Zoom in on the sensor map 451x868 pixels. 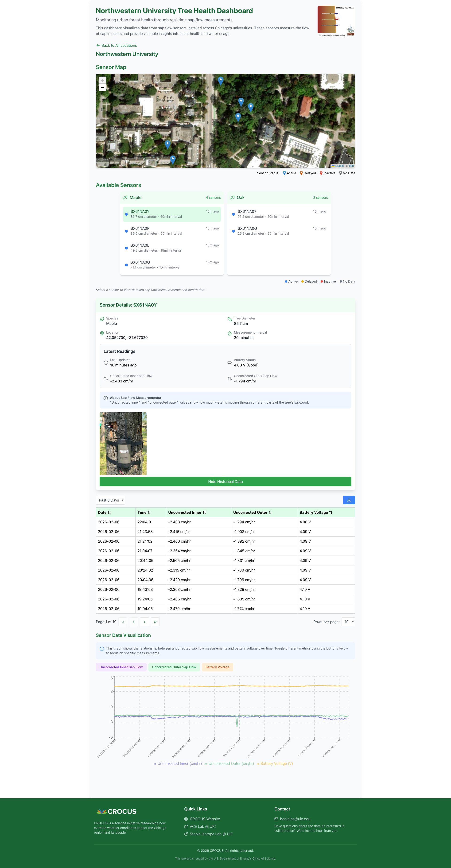click(102, 81)
